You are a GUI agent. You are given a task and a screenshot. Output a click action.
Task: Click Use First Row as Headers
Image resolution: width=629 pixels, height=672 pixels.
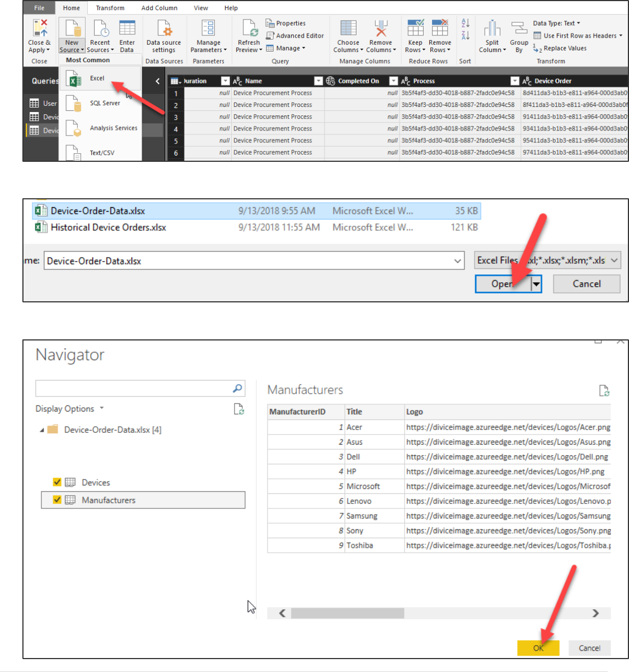pos(578,35)
